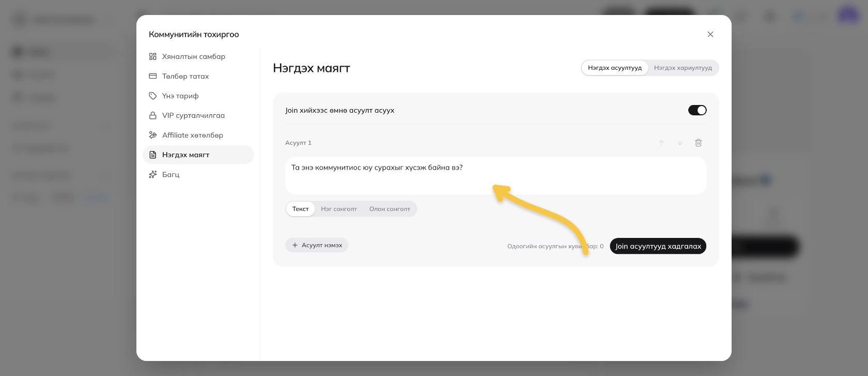Image resolution: width=868 pixels, height=376 pixels.
Task: Click the Нэгдэх маягт heading
Action: point(312,68)
